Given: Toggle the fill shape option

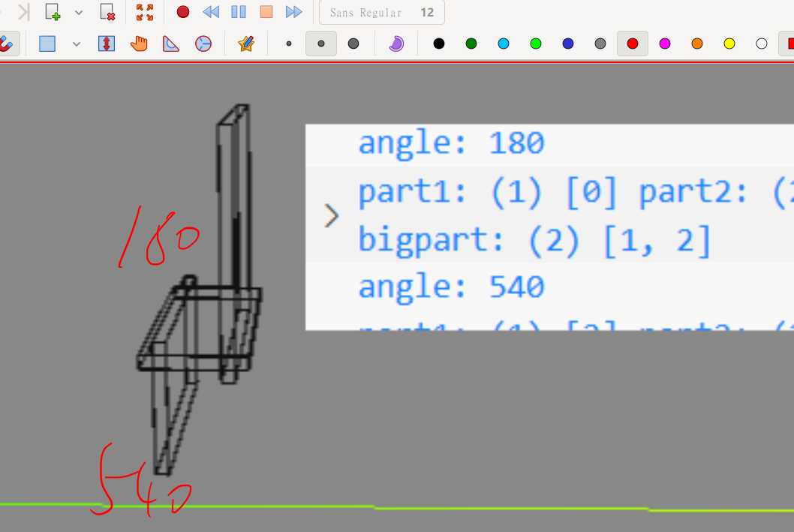Looking at the screenshot, I should point(396,44).
